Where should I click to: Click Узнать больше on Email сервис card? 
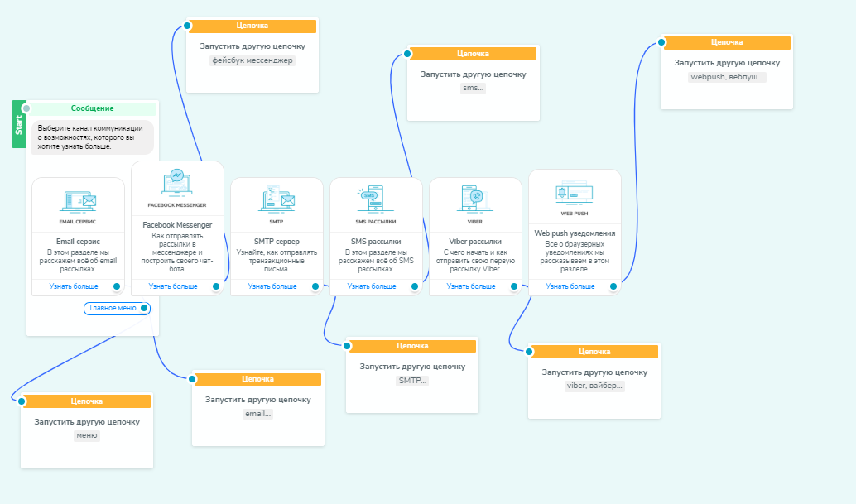[x=74, y=286]
